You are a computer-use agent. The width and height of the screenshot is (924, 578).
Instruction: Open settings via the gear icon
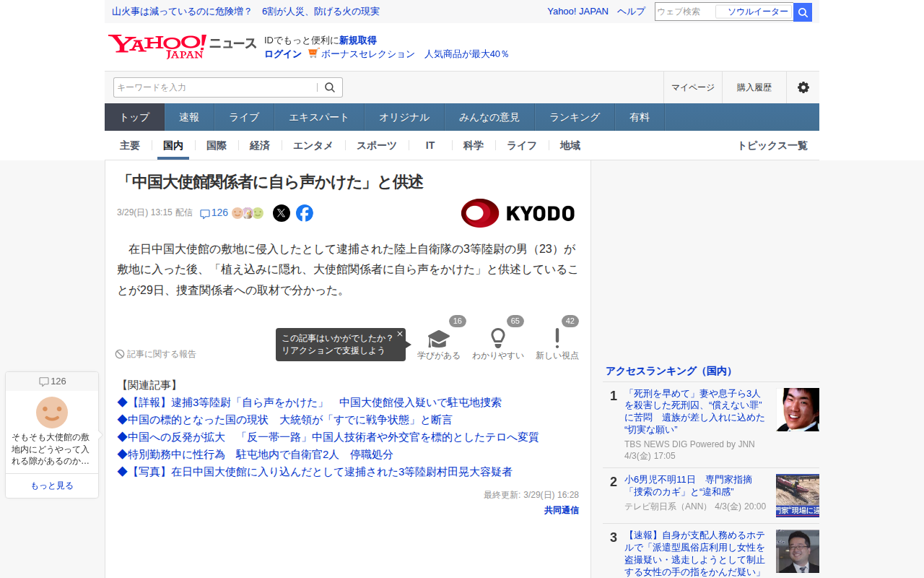803,87
